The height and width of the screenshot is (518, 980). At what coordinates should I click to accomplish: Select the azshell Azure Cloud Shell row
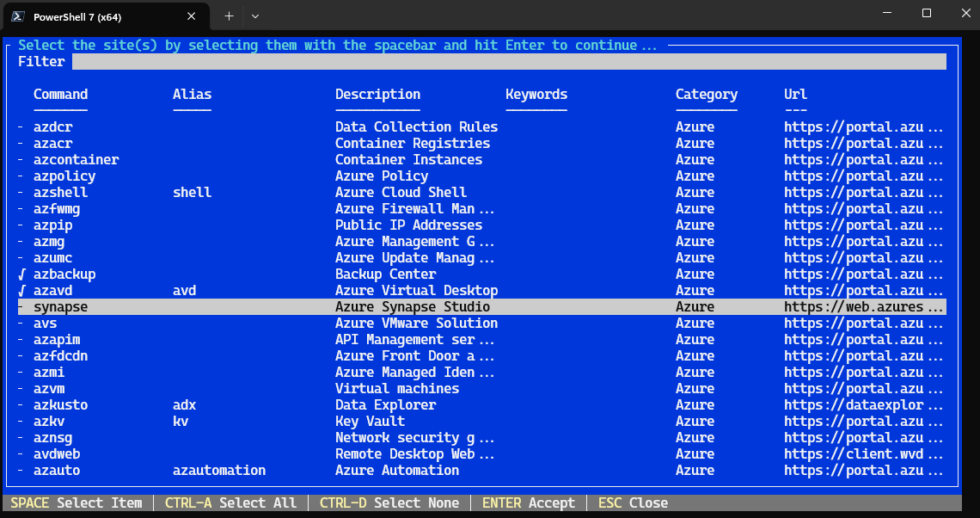pos(482,192)
